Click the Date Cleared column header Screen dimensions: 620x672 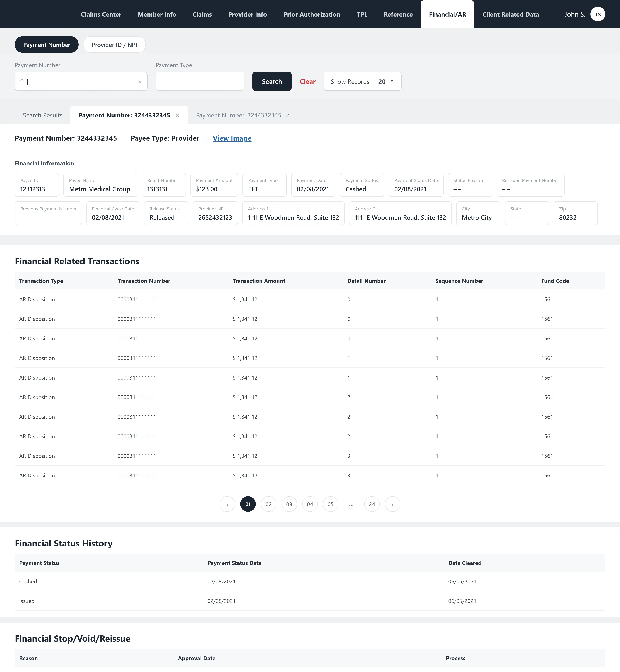click(x=465, y=563)
